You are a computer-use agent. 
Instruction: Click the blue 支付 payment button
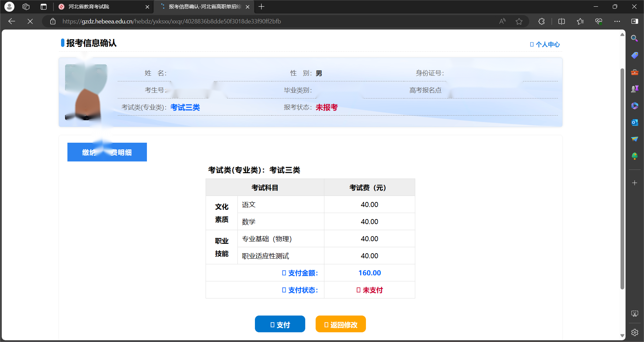click(280, 324)
